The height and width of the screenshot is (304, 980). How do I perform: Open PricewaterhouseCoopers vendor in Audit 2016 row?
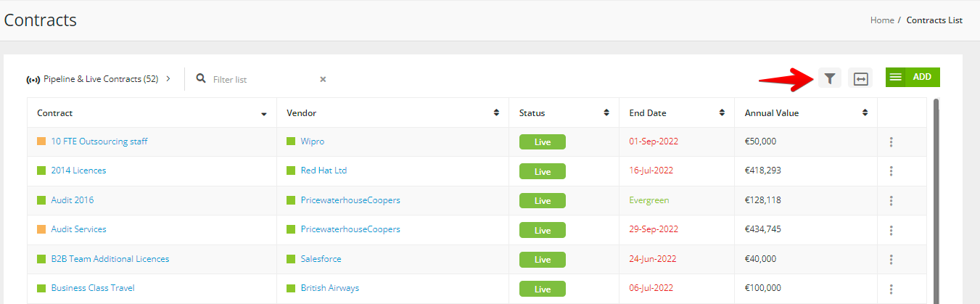click(x=350, y=200)
